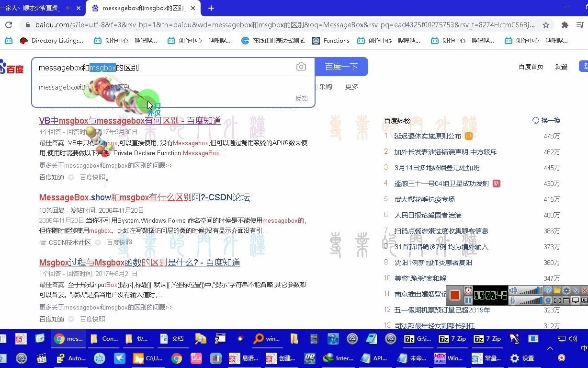This screenshot has width=588, height=368.
Task: Open the camera image search in Baidu box
Action: click(x=301, y=67)
